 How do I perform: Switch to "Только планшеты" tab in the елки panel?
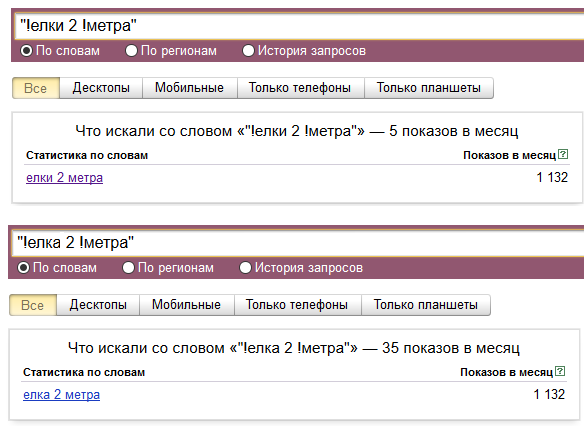click(429, 88)
